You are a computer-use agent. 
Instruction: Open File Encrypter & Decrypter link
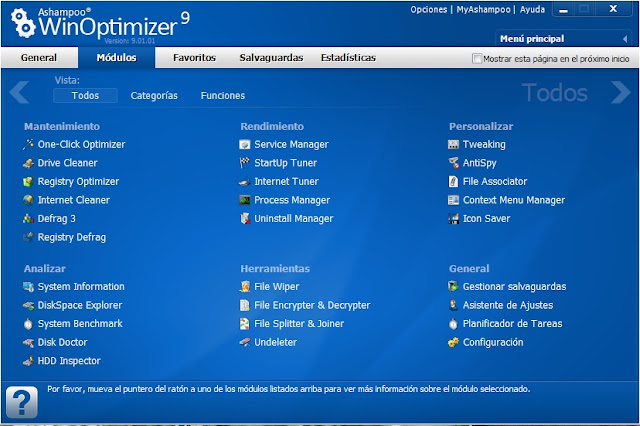(x=312, y=305)
